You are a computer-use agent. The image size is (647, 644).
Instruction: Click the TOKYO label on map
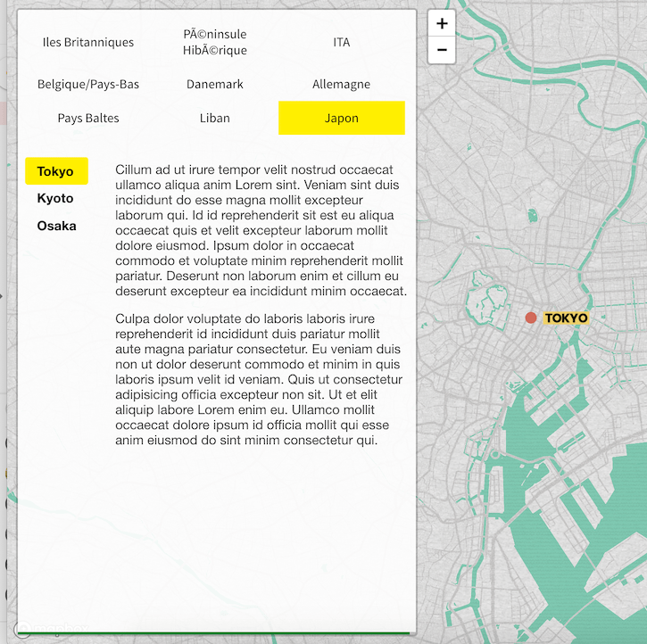pos(566,318)
